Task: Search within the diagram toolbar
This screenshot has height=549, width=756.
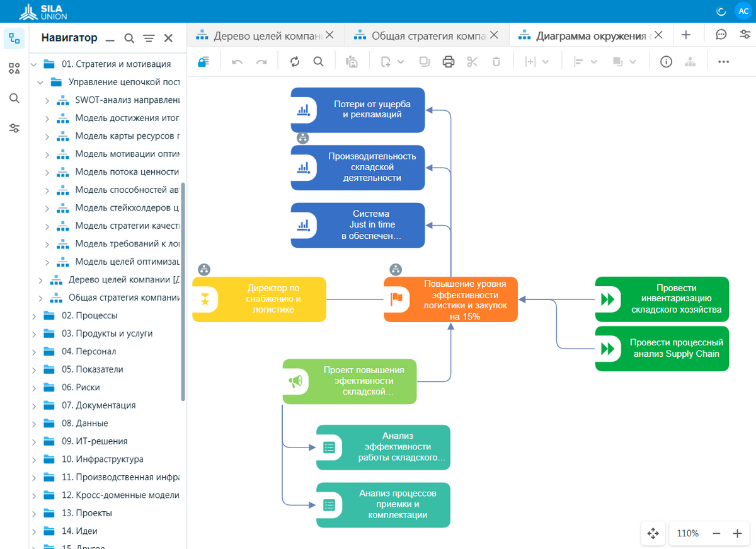Action: [x=319, y=62]
